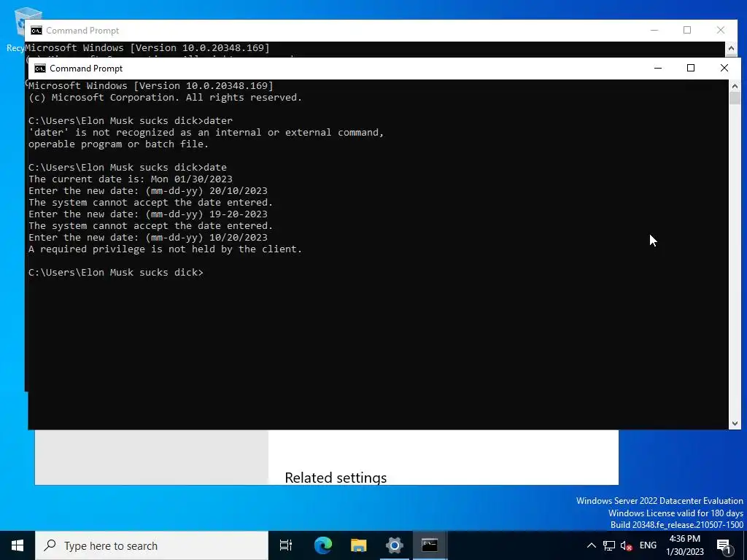Click the "'dater' is not recognized" error line
The height and width of the screenshot is (560, 747).
[x=206, y=133]
